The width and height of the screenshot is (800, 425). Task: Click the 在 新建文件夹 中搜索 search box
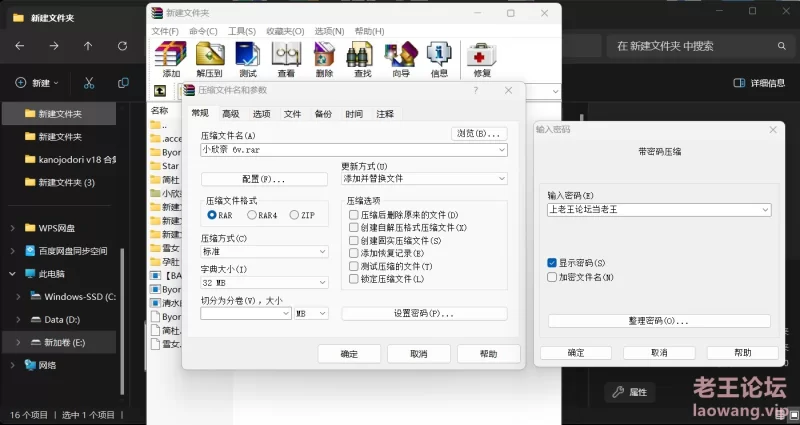(x=699, y=46)
